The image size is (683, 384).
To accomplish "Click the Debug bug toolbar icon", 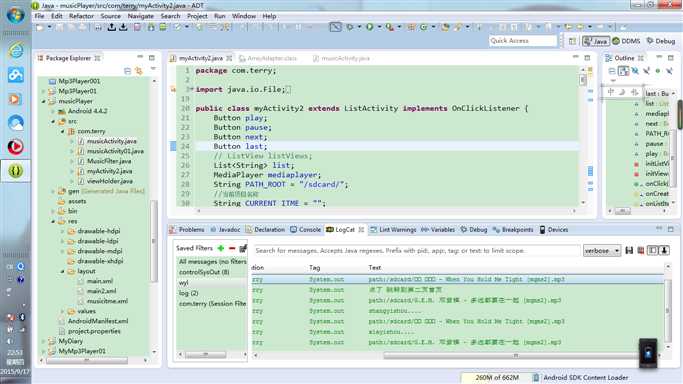I will click(349, 27).
